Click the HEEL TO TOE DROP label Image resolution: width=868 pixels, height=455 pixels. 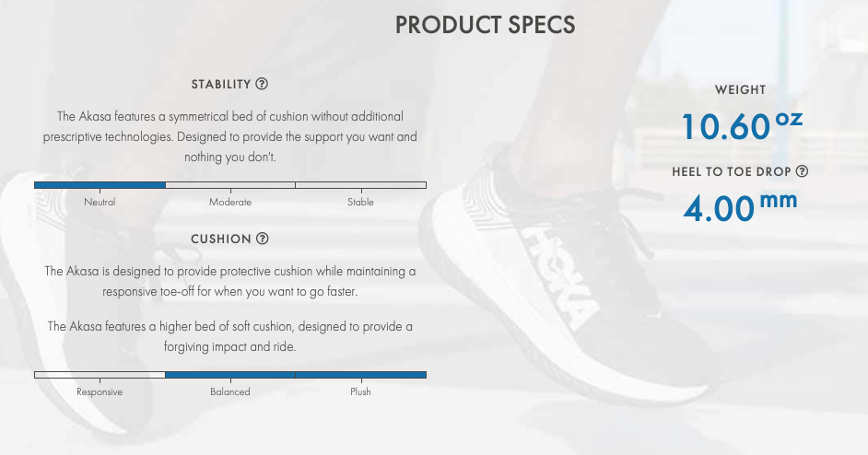click(x=732, y=171)
